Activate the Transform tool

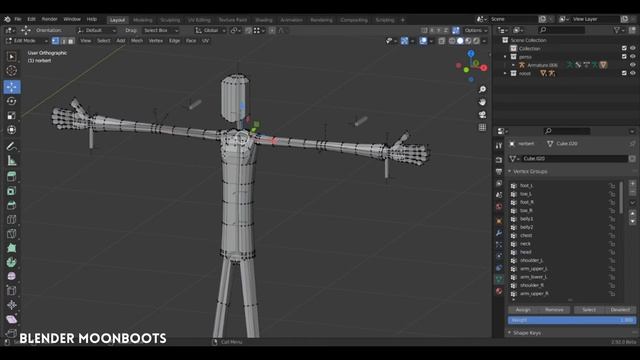click(x=11, y=130)
